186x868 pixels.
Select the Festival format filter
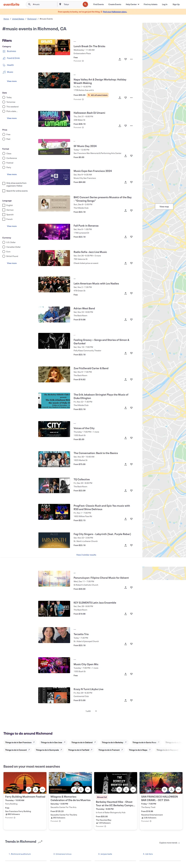coord(4,163)
